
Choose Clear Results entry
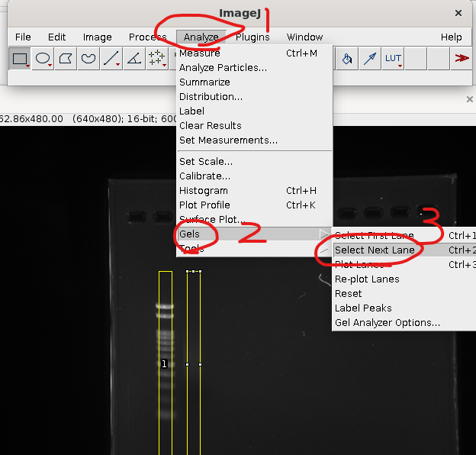pos(254,126)
